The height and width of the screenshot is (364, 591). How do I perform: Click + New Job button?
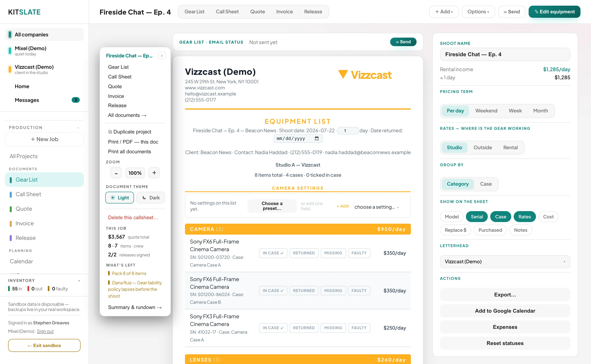click(x=44, y=139)
